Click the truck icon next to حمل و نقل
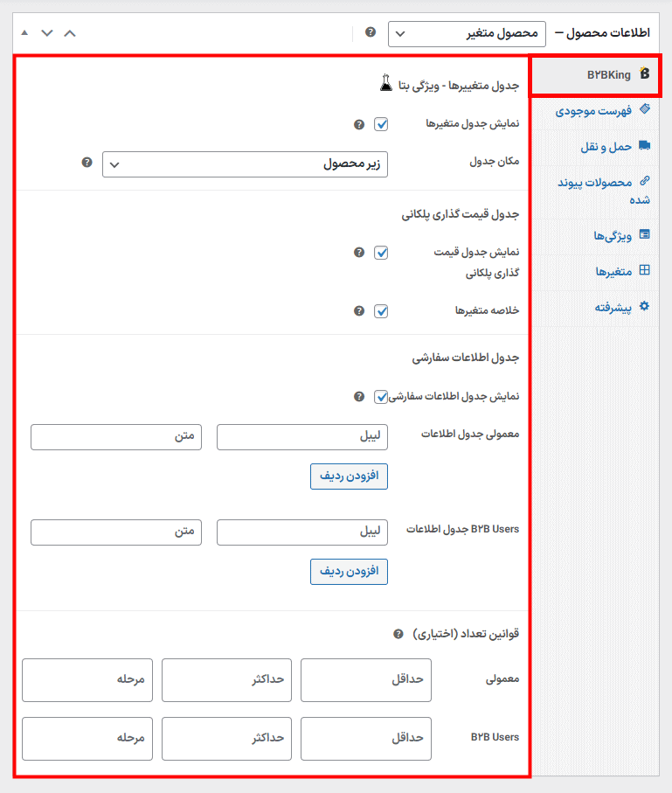 click(x=645, y=147)
